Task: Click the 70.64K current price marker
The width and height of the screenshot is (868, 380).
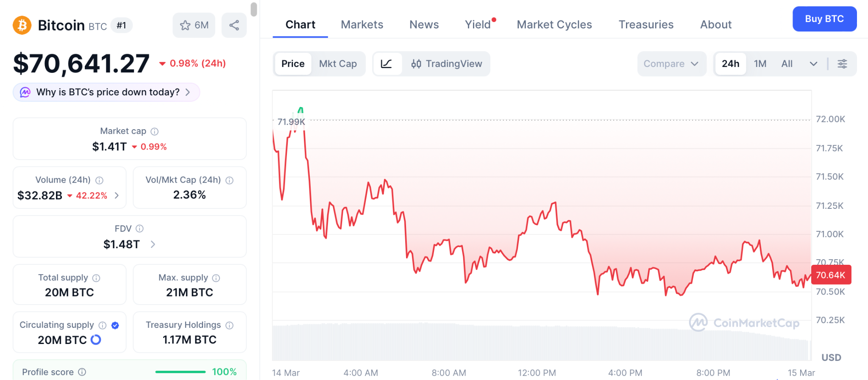Action: (830, 275)
